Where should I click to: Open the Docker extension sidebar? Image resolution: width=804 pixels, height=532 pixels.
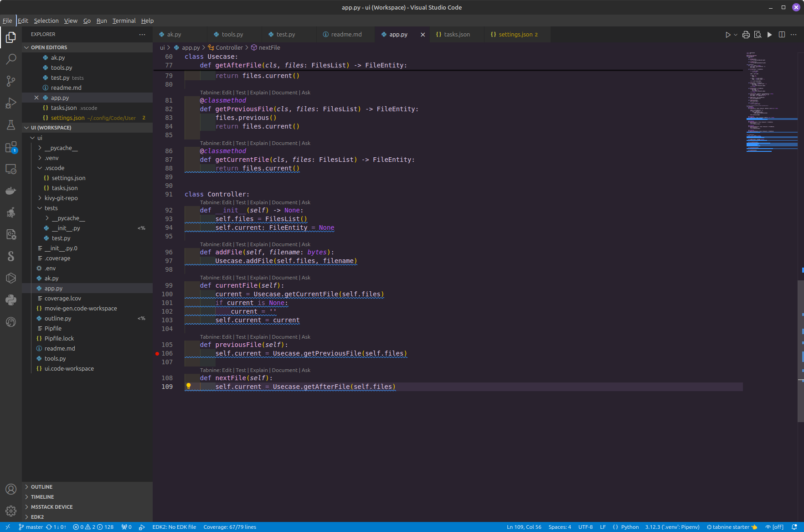click(x=11, y=191)
